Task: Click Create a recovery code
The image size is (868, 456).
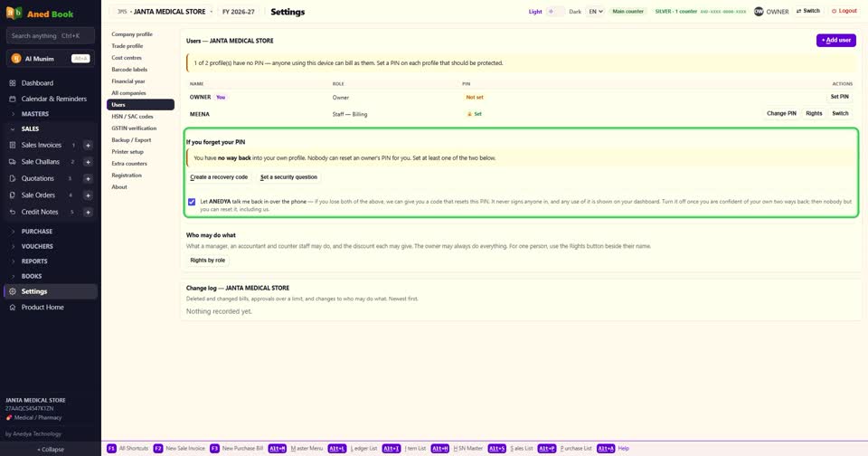Action: coord(219,177)
